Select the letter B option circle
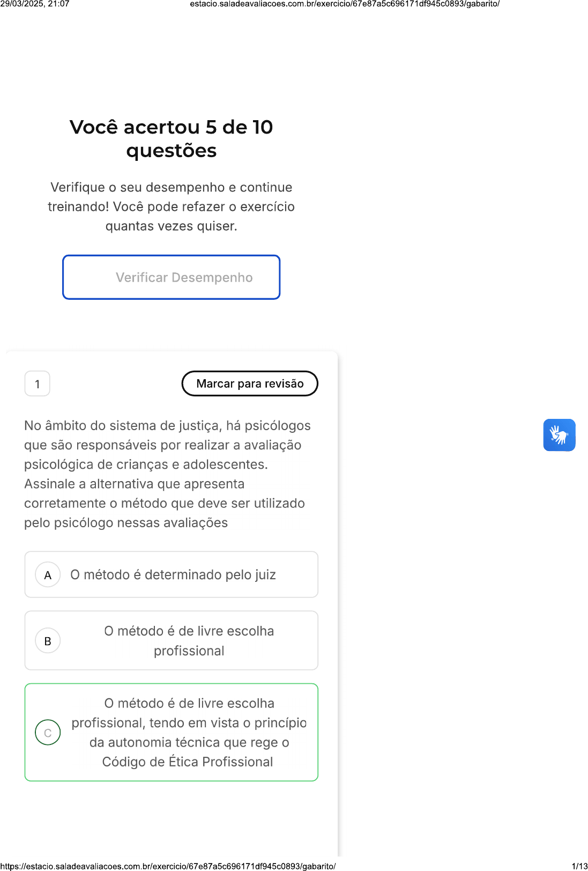The height and width of the screenshot is (871, 588). [48, 641]
